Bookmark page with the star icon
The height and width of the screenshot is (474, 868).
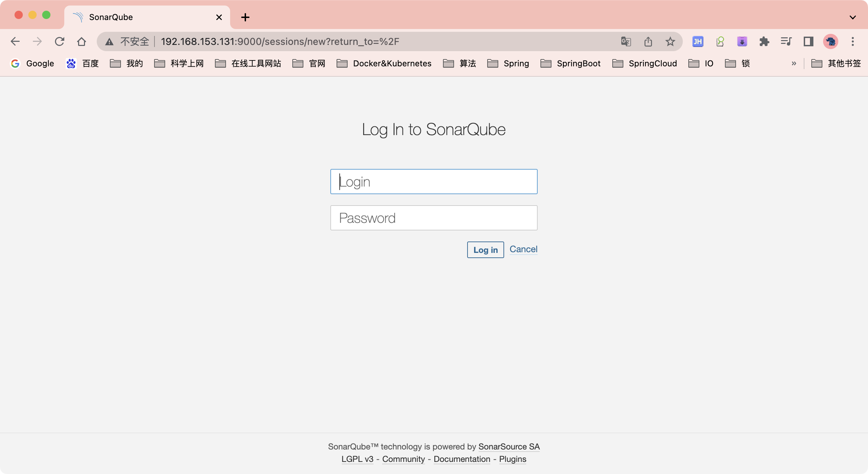click(x=670, y=42)
